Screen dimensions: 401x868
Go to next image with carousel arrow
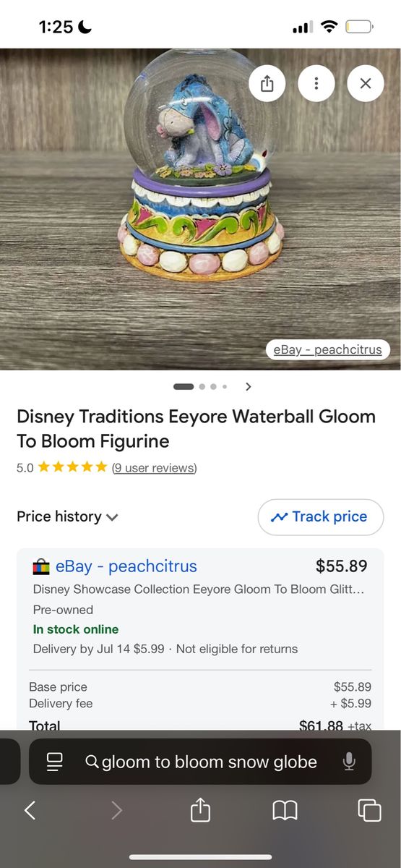pyautogui.click(x=249, y=386)
